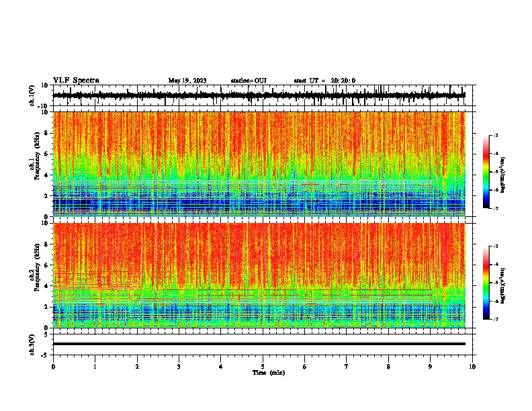Click the ch.1 "Frequency (kHz)" axis label
This screenshot has height=411, width=532.
click(37, 156)
